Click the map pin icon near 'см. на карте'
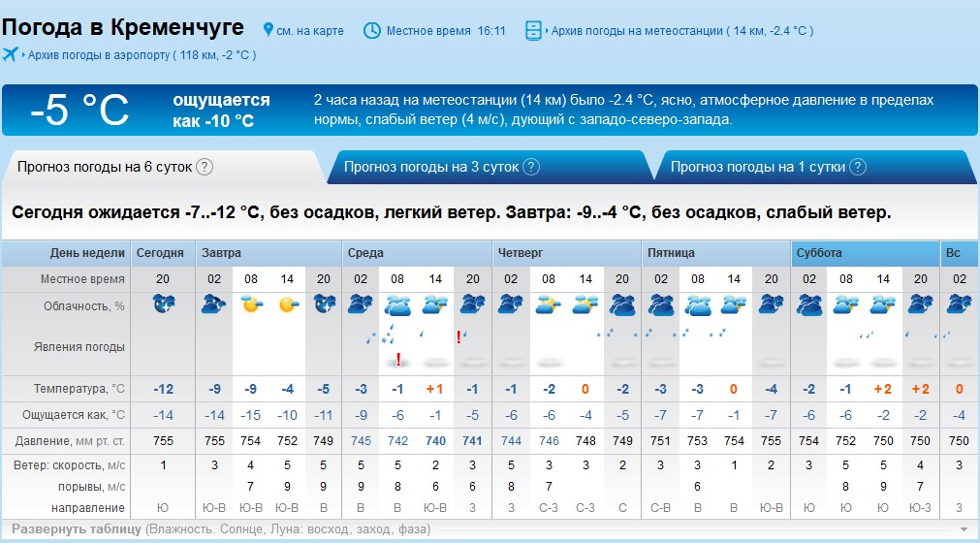Image resolution: width=980 pixels, height=543 pixels. [268, 30]
